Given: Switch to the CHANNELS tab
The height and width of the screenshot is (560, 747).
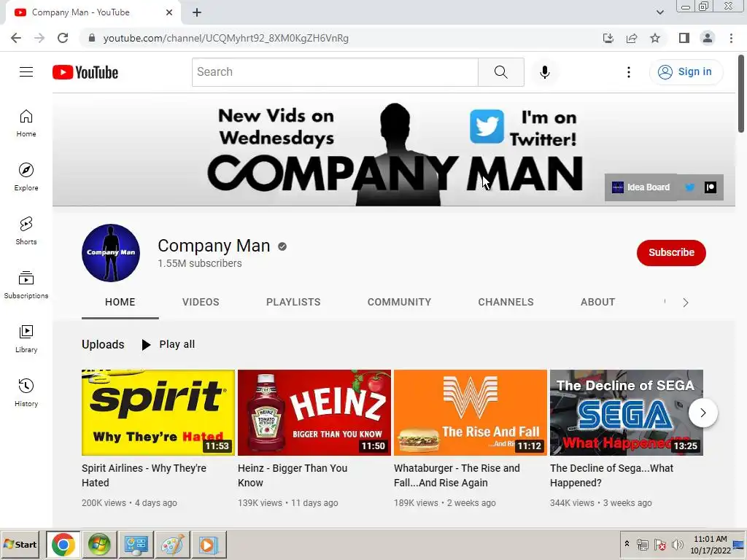Looking at the screenshot, I should point(506,302).
